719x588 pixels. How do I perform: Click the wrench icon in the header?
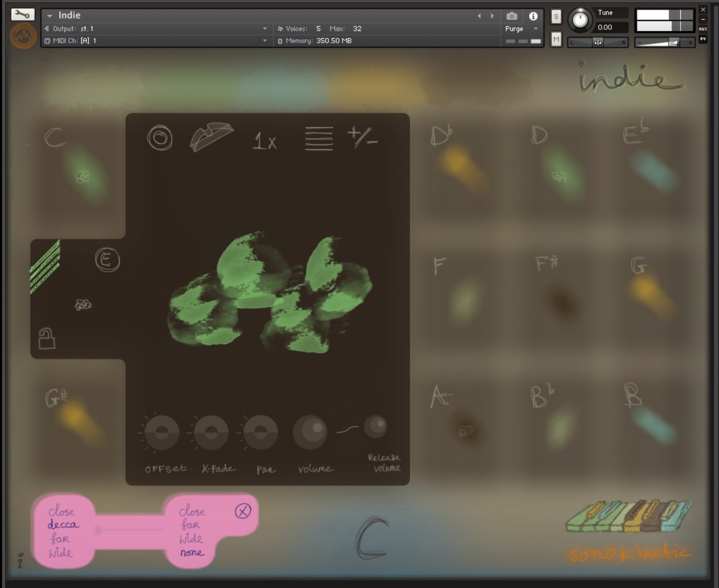click(x=23, y=14)
